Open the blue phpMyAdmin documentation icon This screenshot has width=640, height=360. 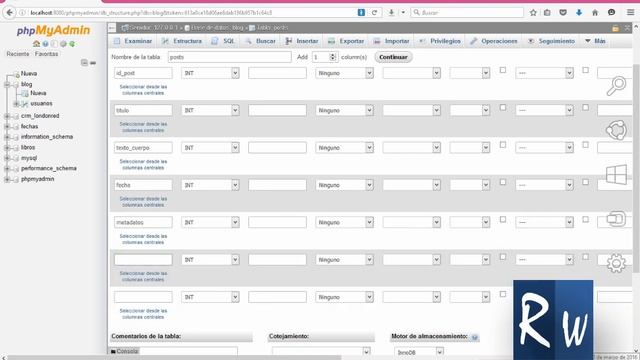click(x=45, y=44)
